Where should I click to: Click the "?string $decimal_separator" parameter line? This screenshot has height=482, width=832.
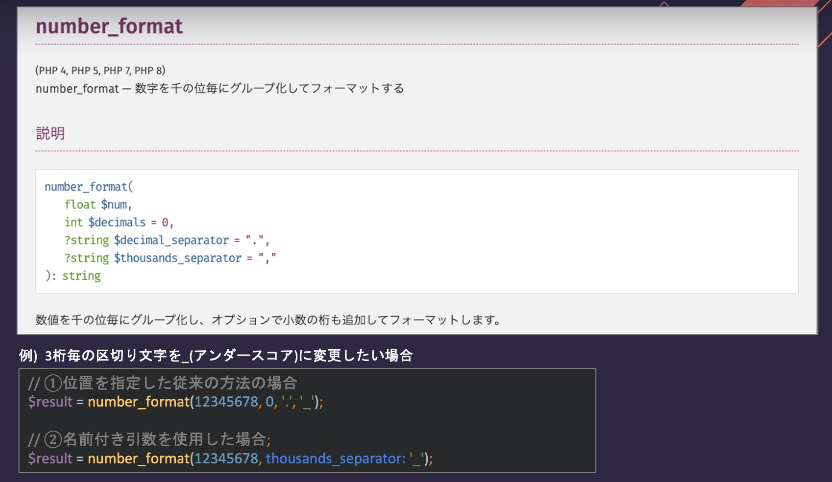pos(167,240)
